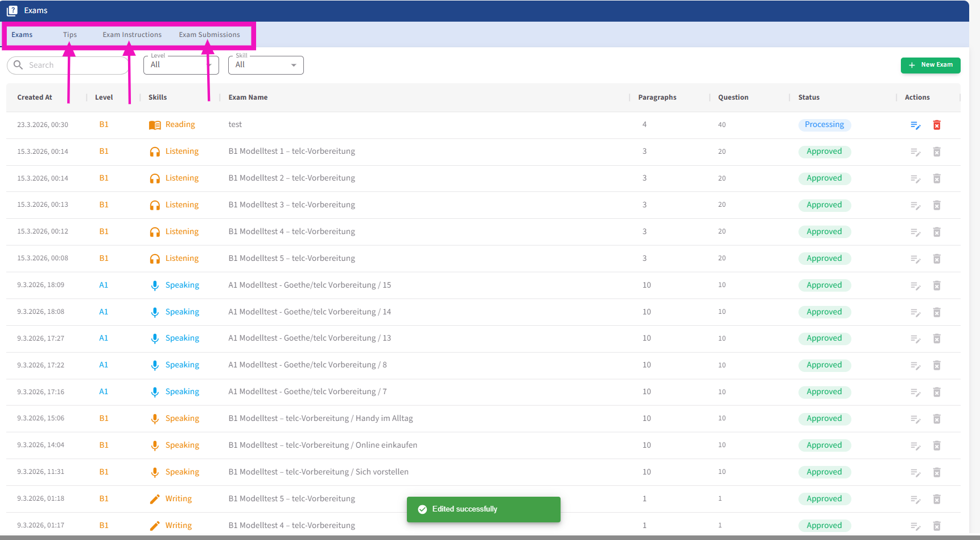The image size is (980, 540).
Task: Go to the Exam Submissions tab
Action: tap(209, 35)
